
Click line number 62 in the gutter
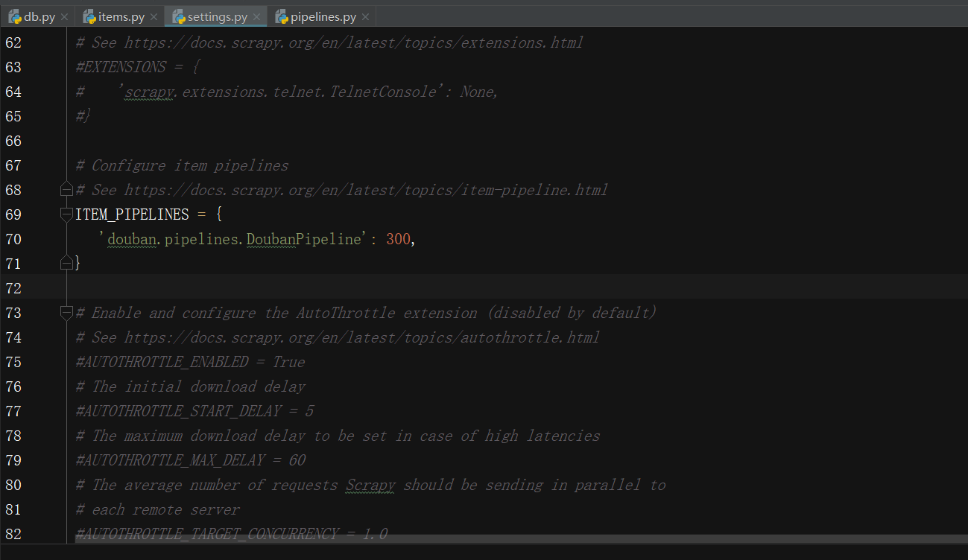[13, 42]
